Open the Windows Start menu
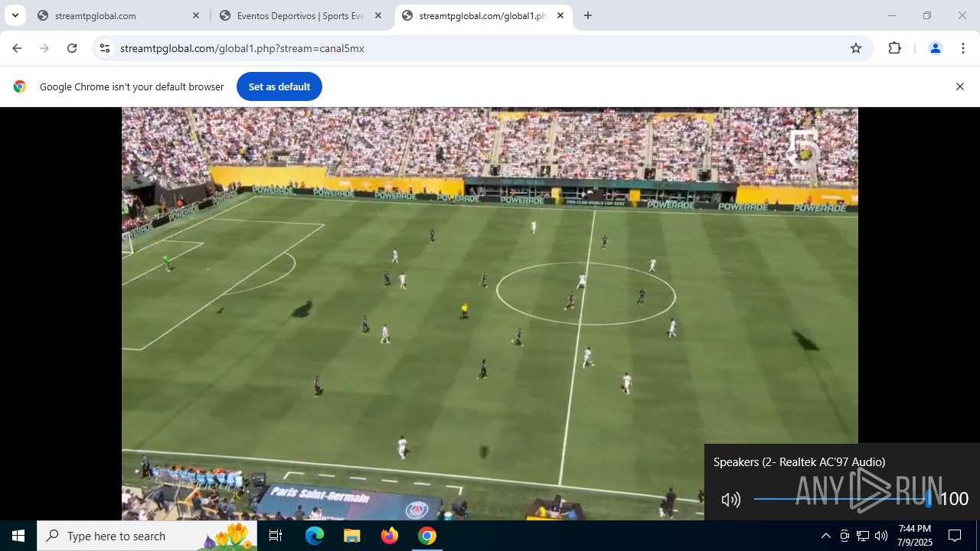 (x=18, y=536)
